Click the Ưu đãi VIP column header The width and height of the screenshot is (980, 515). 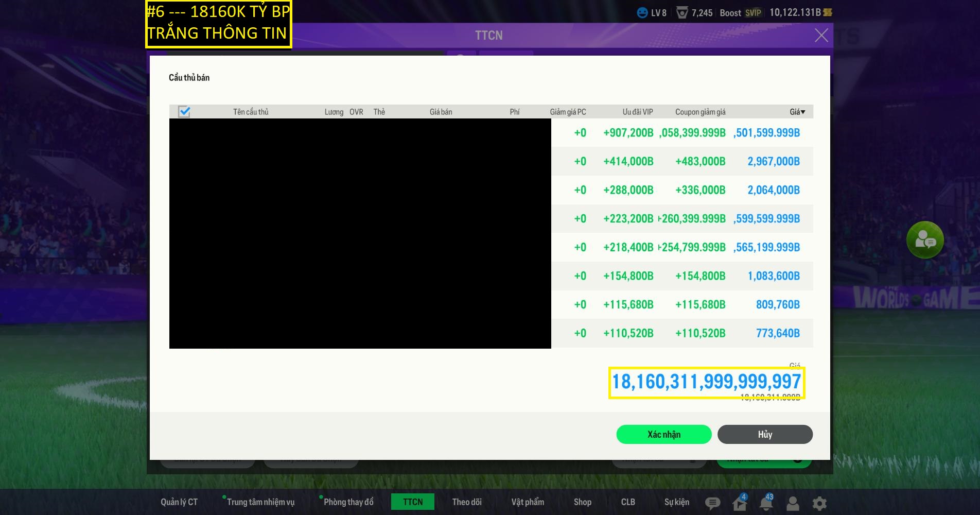pos(638,112)
